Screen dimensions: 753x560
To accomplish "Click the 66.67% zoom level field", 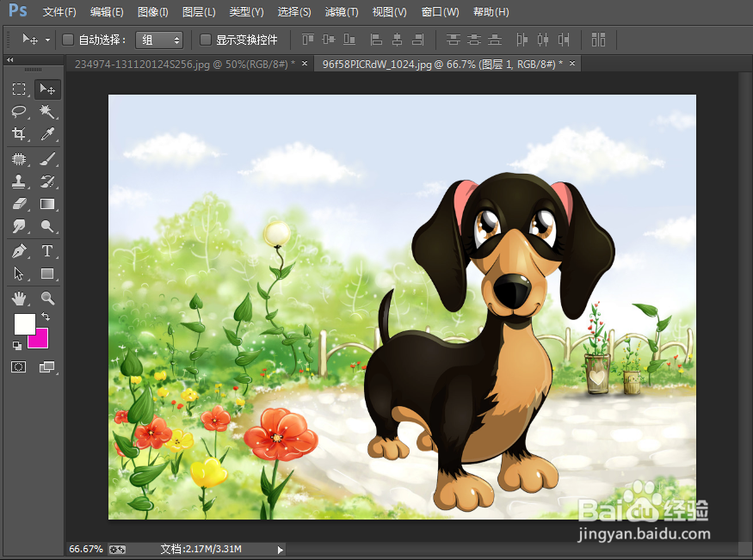I will [86, 549].
